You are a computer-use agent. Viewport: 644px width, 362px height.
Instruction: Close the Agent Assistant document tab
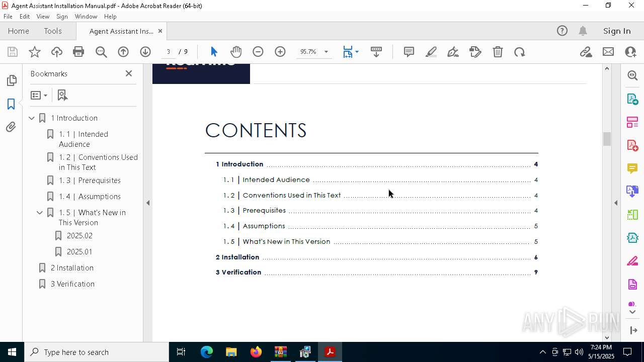[160, 31]
